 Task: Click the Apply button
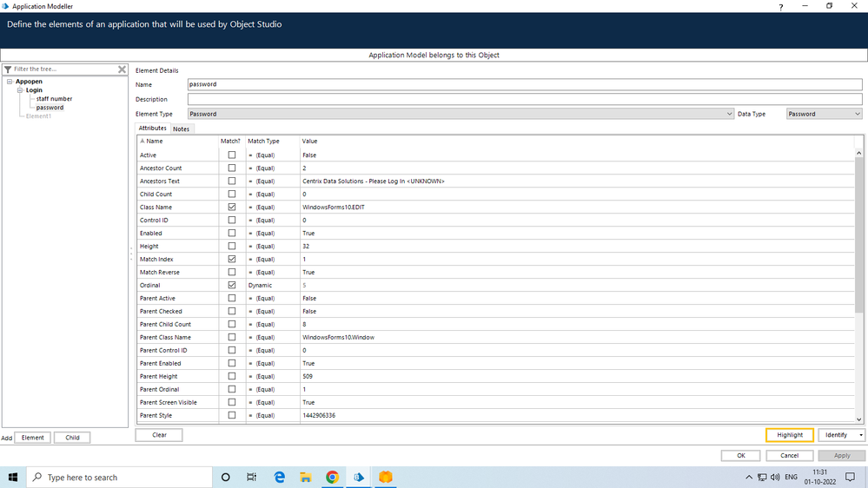click(841, 455)
